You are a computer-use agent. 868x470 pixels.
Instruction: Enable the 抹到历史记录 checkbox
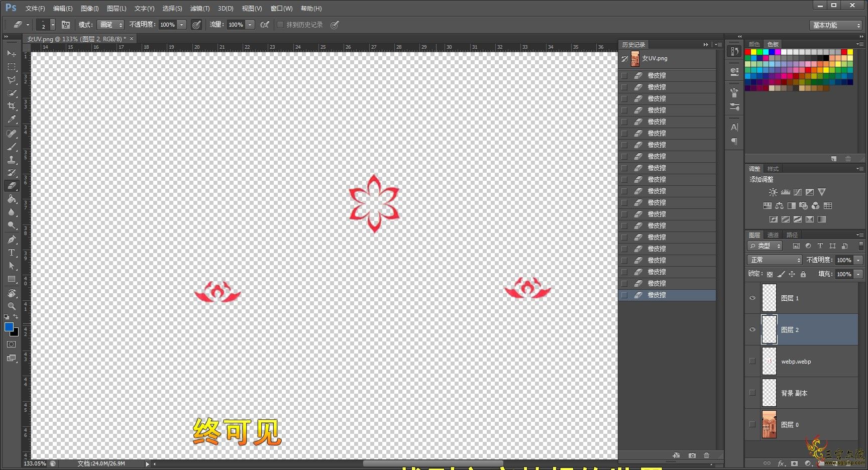pyautogui.click(x=281, y=25)
